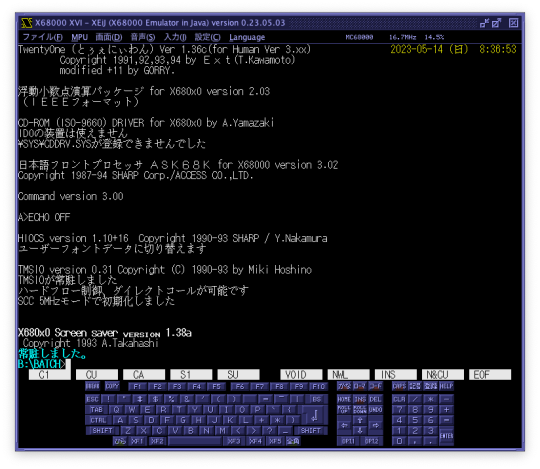
Task: Click the VOID function key label
Action: tap(301, 375)
